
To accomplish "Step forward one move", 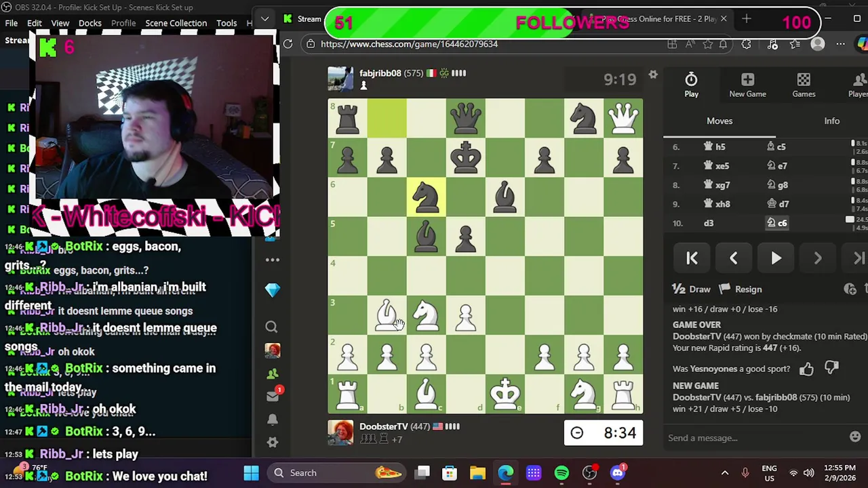I will point(818,258).
